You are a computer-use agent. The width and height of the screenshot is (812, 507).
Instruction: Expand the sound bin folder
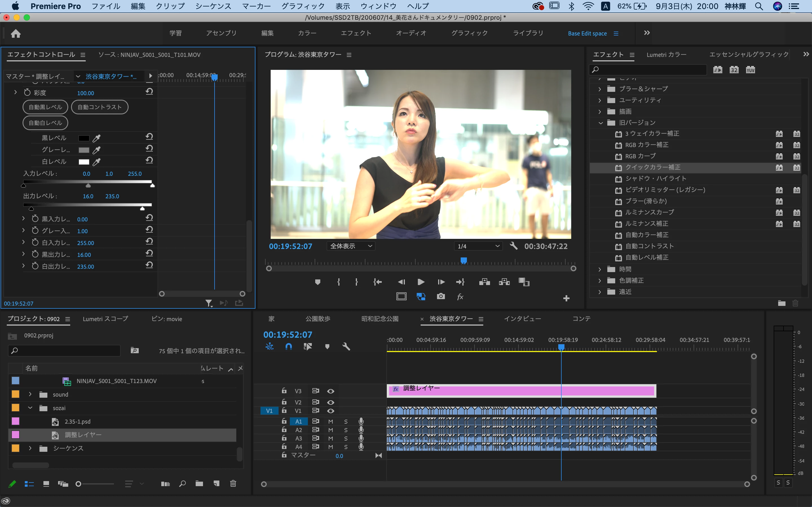(x=30, y=394)
